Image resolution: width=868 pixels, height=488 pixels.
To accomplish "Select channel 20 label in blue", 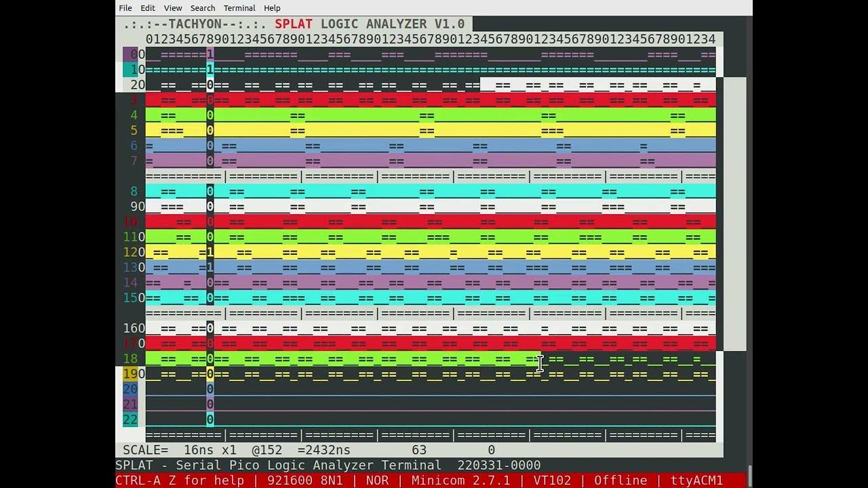I will 130,389.
